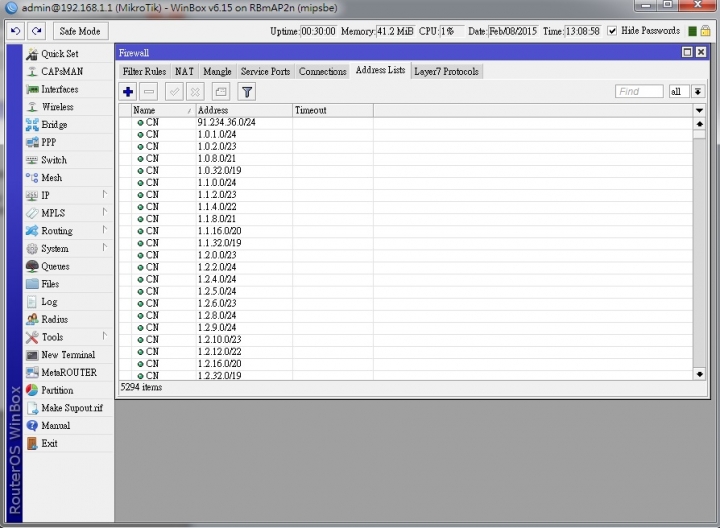The width and height of the screenshot is (720, 528).
Task: Open the Mesh section
Action: (x=68, y=178)
